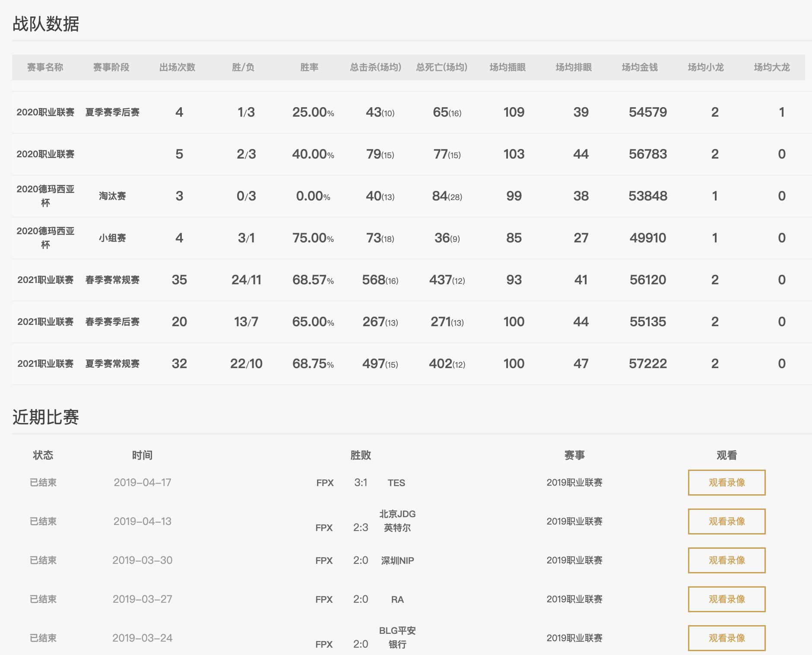
Task: Click the 总击杀(场均) column header
Action: pyautogui.click(x=375, y=67)
